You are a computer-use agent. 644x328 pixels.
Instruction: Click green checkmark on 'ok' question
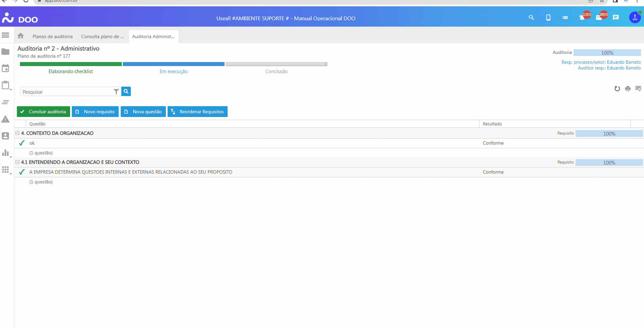[x=22, y=143]
